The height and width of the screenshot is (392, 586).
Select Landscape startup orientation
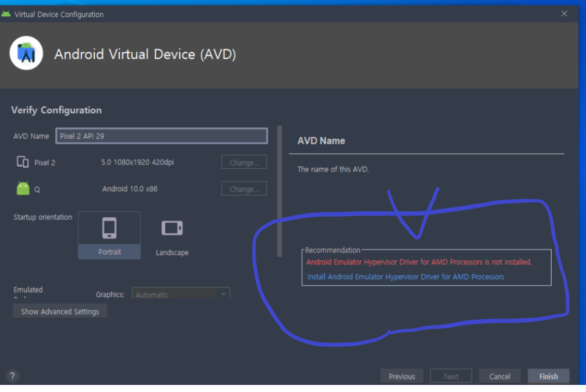[x=172, y=237]
